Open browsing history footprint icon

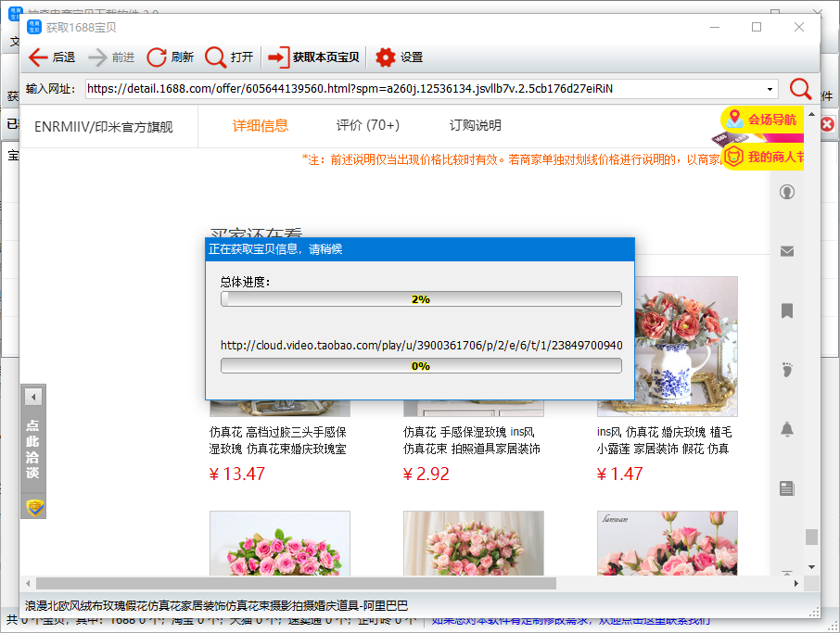pyautogui.click(x=787, y=370)
